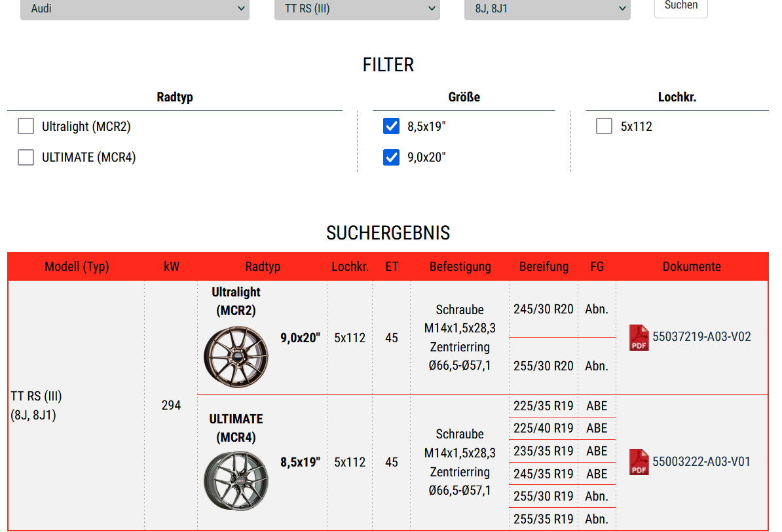
Task: Open PDF icon for 55037219-A03-V02
Action: [x=639, y=338]
